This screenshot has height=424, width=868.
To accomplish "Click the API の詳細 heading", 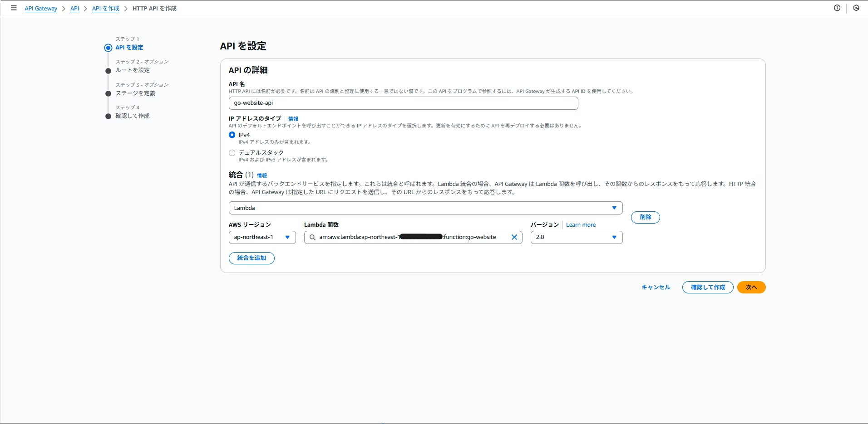I will 248,70.
